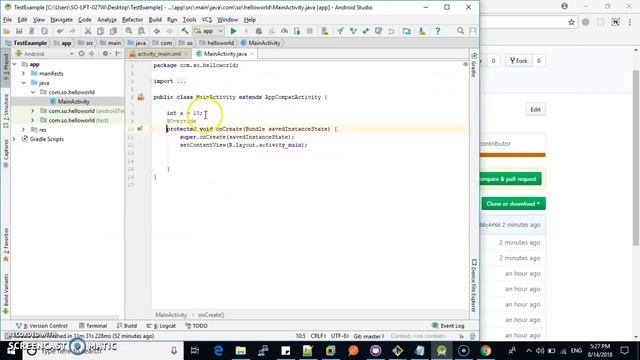Click Fork button on GitHub page
The width and height of the screenshot is (640, 360).
point(519,61)
